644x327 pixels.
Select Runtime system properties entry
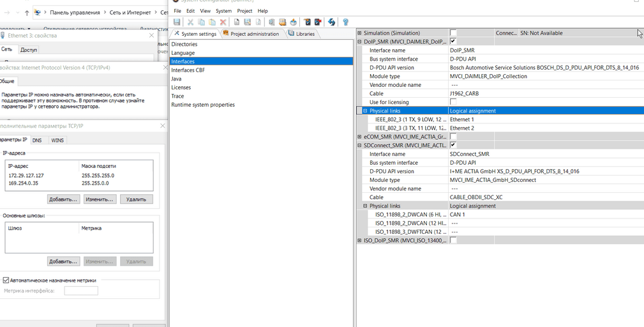[261, 104]
